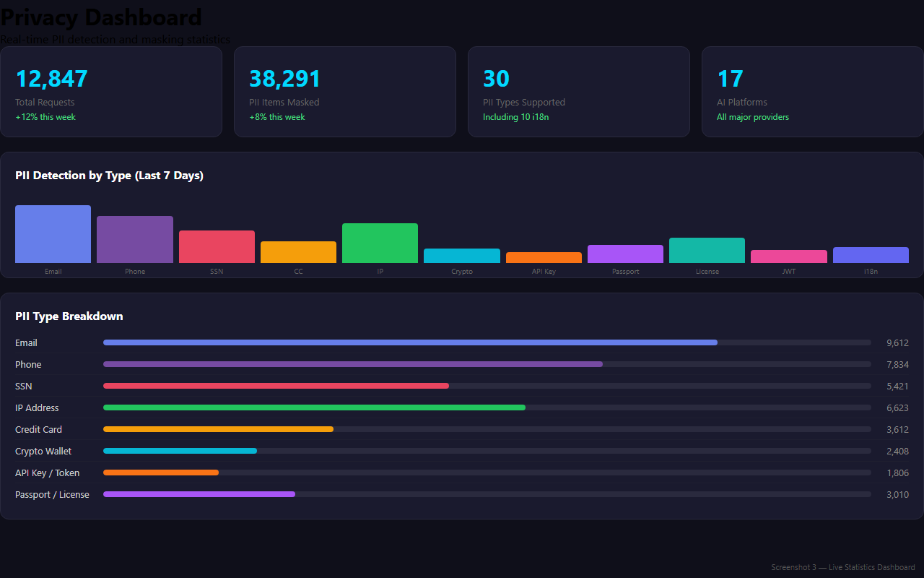This screenshot has width=924, height=578.
Task: Click 'Including 10 i18n' text
Action: [x=515, y=117]
